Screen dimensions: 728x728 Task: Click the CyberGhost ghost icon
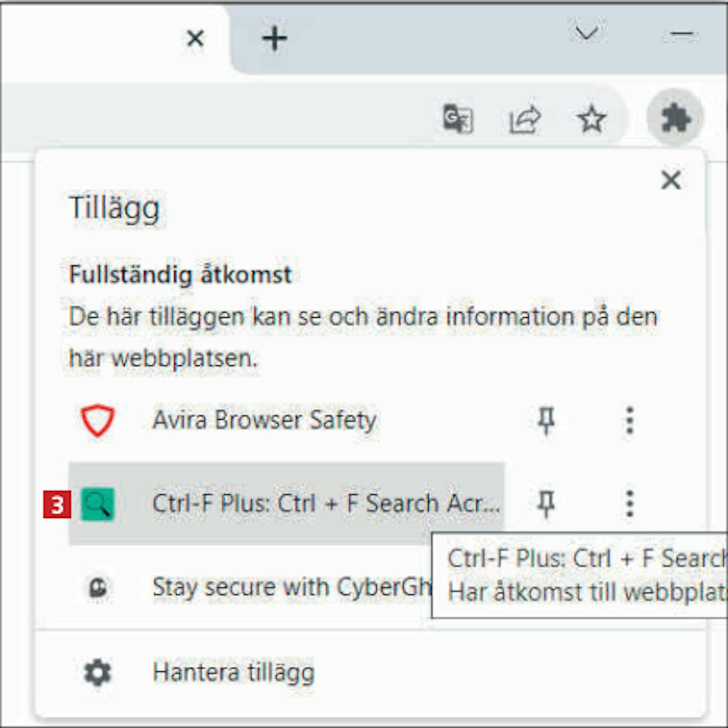coord(99,588)
